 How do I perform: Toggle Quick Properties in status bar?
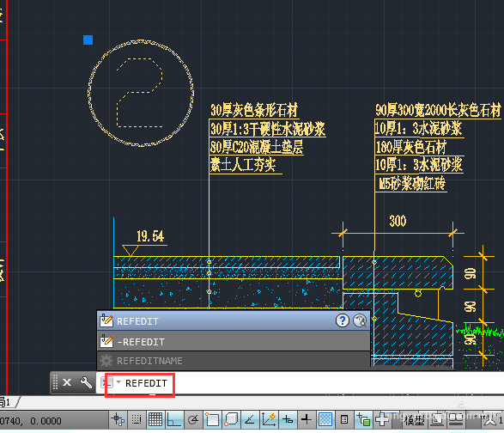pos(344,419)
